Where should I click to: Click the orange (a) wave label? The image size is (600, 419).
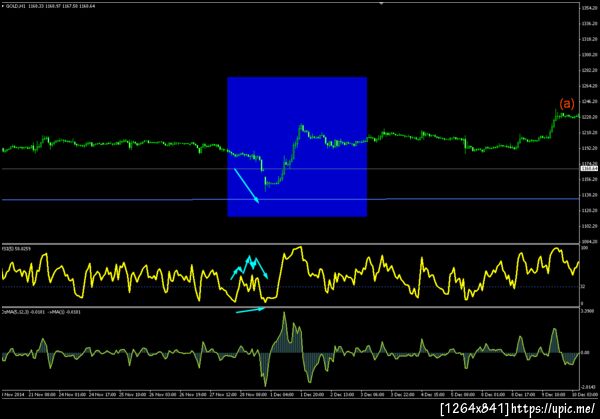(x=567, y=103)
